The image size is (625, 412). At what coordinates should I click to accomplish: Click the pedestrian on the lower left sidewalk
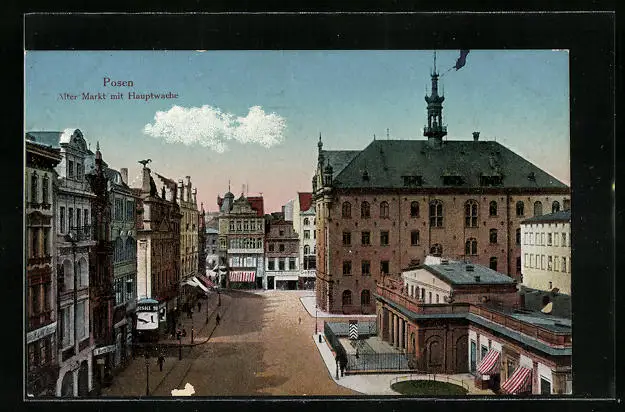pyautogui.click(x=160, y=362)
